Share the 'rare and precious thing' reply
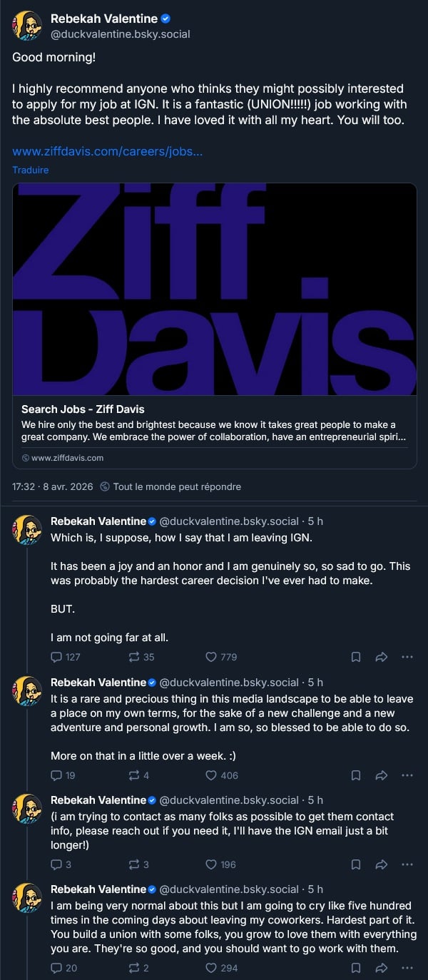 pyautogui.click(x=382, y=775)
